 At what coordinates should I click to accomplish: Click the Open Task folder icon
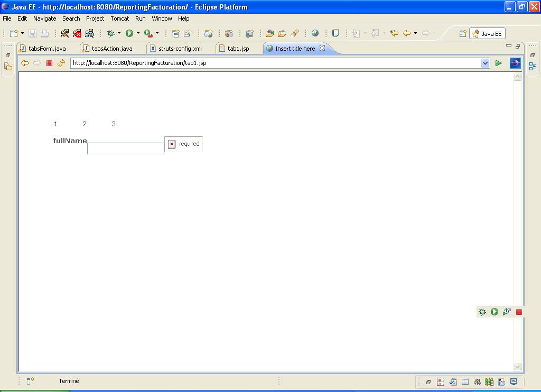tap(282, 33)
